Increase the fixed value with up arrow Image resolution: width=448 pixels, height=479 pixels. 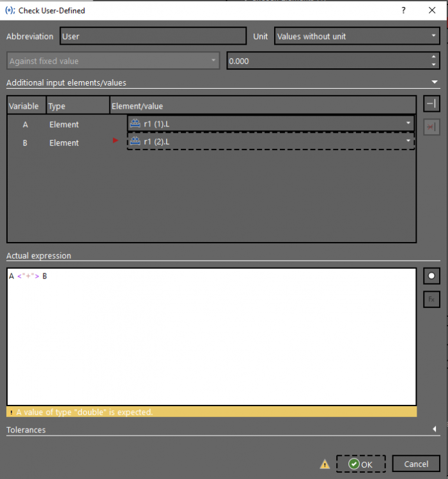point(434,57)
